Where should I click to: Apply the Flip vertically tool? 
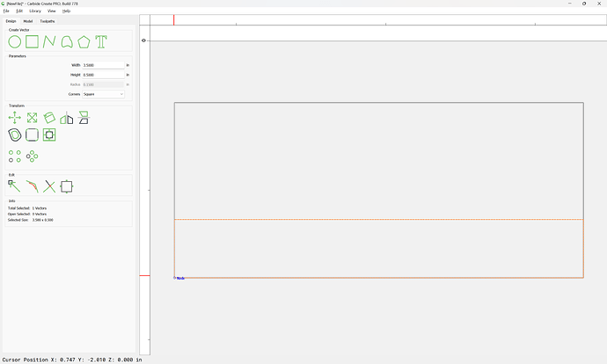tap(84, 118)
